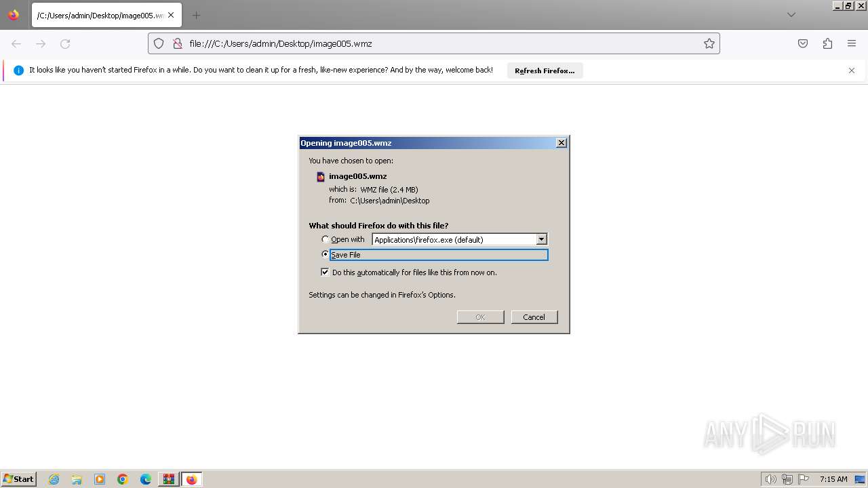Click the 7:15 AM system clock

coord(833,479)
